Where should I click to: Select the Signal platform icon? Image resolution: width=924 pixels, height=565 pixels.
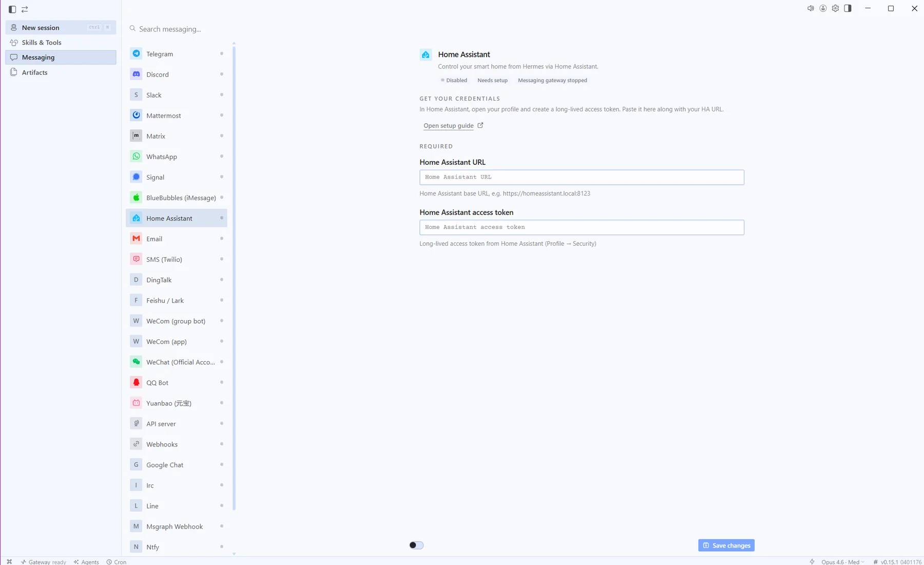pos(136,177)
